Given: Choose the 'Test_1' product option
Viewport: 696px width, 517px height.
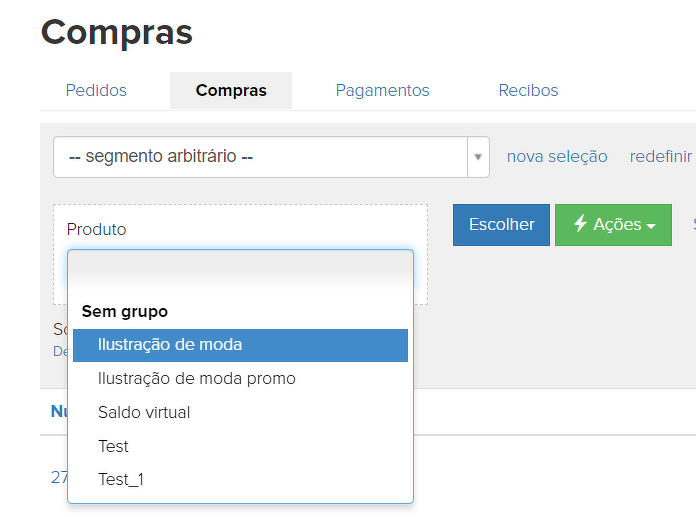Looking at the screenshot, I should coord(121,480).
